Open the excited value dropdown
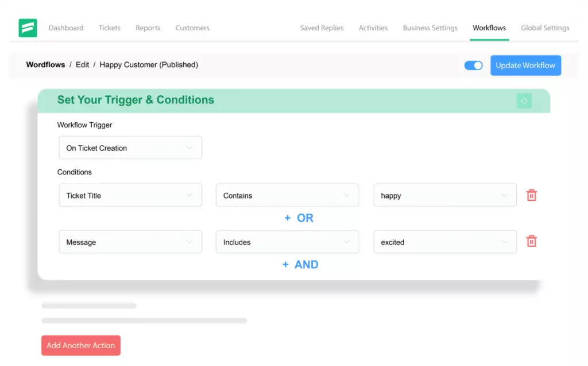Screen dimensions: 588x366 (445, 242)
